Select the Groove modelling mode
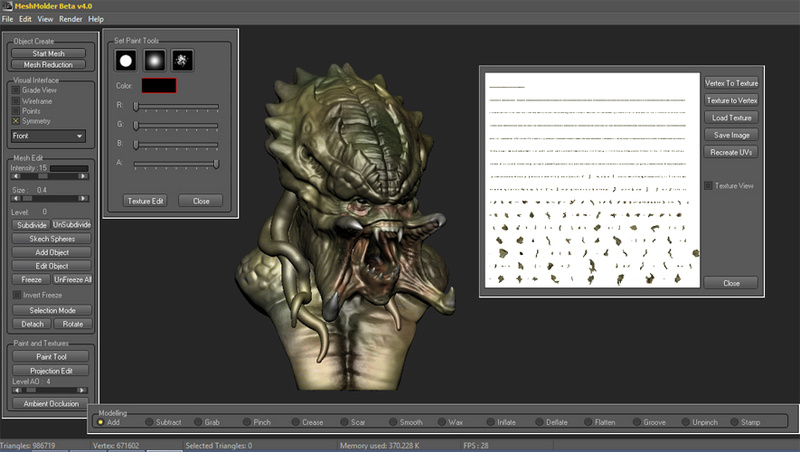 (637, 422)
